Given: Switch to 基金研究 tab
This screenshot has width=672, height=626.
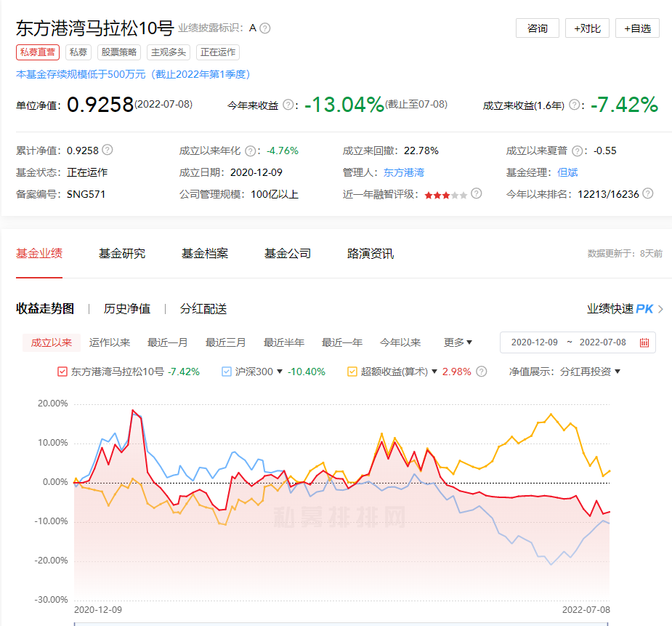Looking at the screenshot, I should 122,254.
